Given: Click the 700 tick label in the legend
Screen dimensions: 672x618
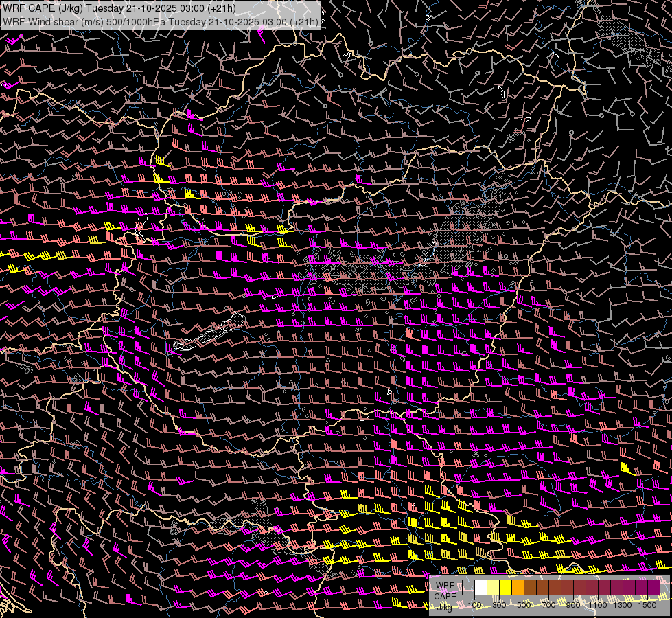Looking at the screenshot, I should tap(549, 604).
